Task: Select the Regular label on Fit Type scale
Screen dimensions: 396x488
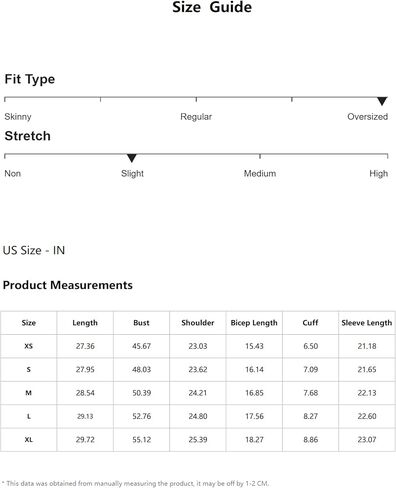Action: point(196,117)
